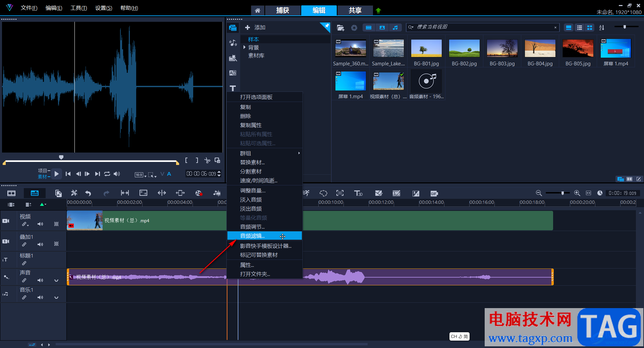
Task: Click the media library panel icon
Action: pyautogui.click(x=233, y=28)
